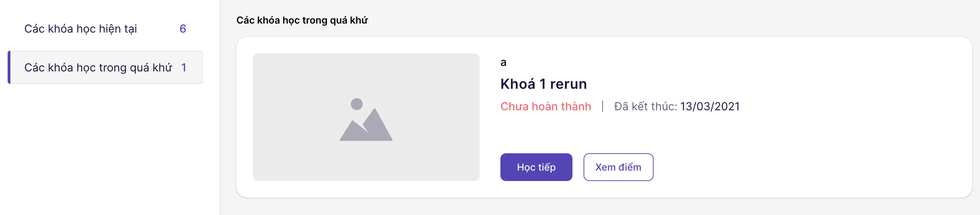The width and height of the screenshot is (980, 215).
Task: Click the "Đã kết thúc:" label
Action: pyautogui.click(x=645, y=106)
